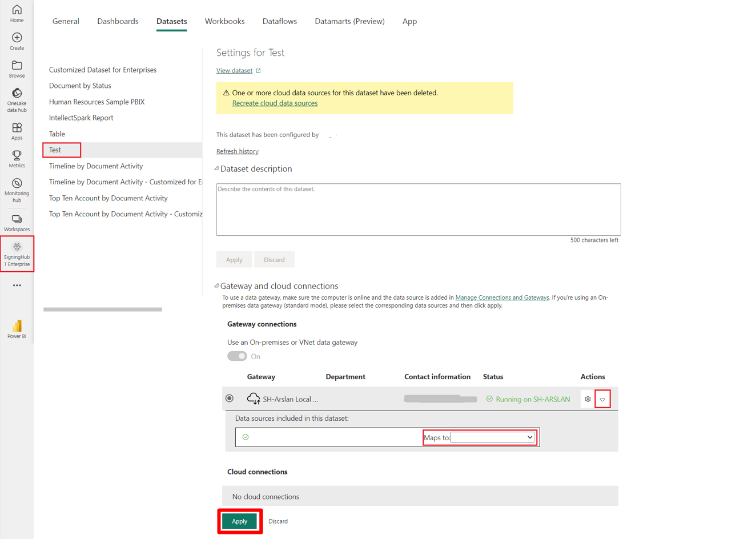Click the No cloud connections row

tap(420, 496)
